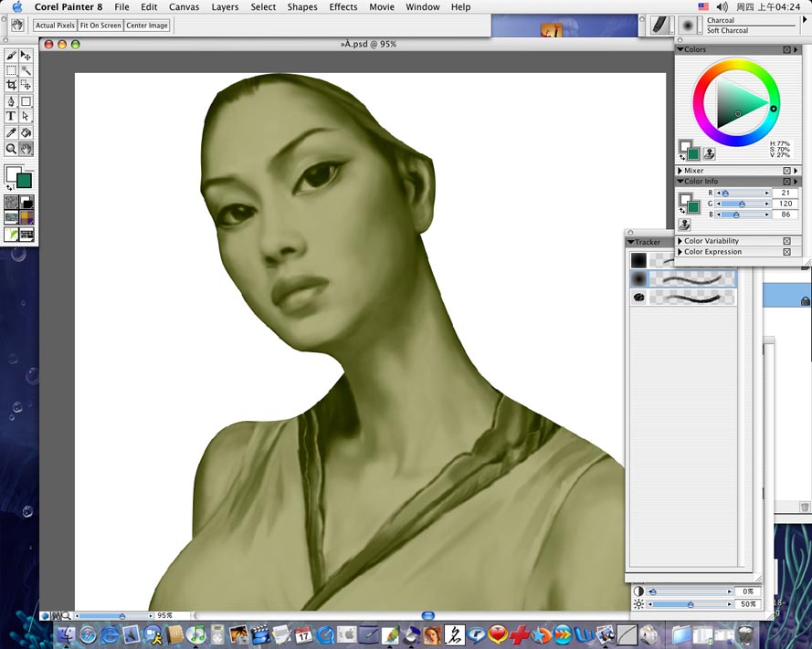Open the File menu

point(121,7)
